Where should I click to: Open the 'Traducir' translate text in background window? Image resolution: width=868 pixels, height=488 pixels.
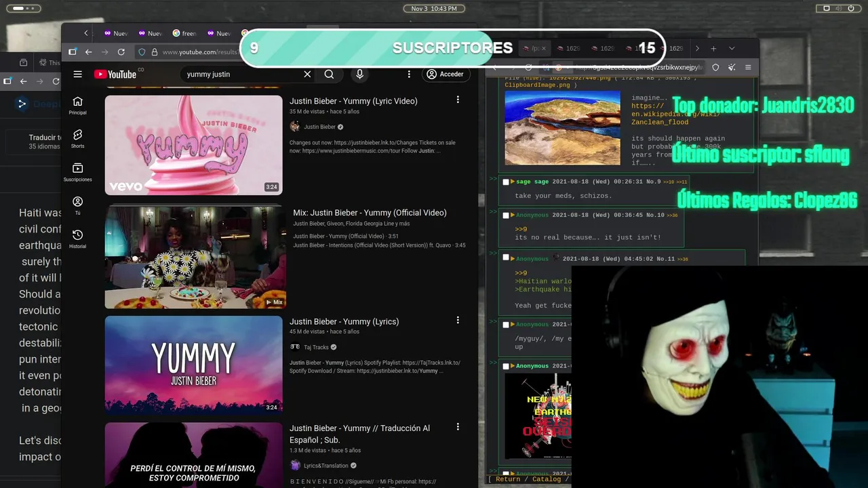pyautogui.click(x=45, y=138)
